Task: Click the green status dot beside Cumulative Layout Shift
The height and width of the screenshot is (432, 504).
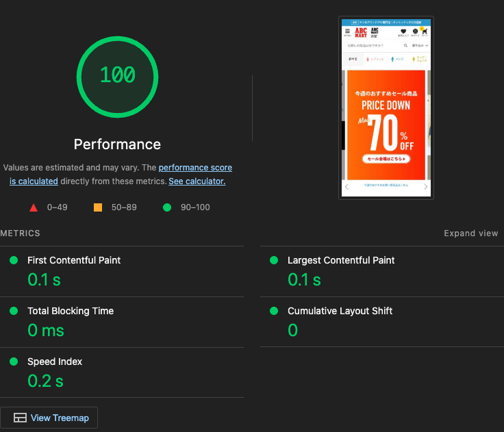Action: click(x=274, y=311)
